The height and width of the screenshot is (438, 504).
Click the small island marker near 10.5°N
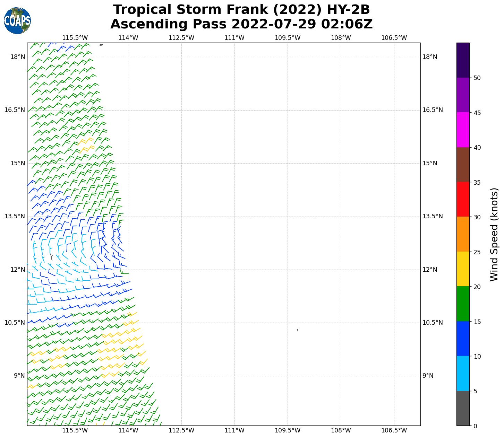tap(297, 330)
